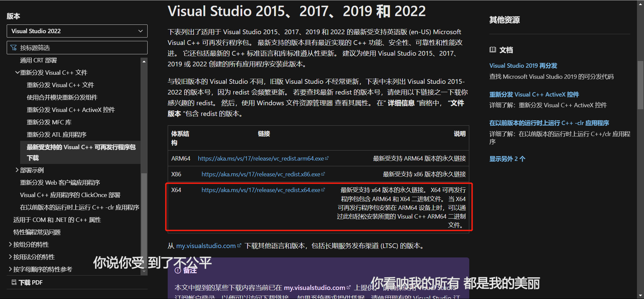Open sidebar item 在以前版本的运行时上运行 C++ -clr 应用程序

click(x=79, y=207)
